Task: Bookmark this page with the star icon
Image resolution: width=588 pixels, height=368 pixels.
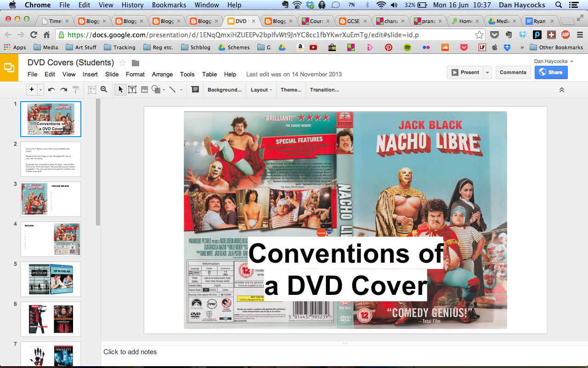Action: 479,35
